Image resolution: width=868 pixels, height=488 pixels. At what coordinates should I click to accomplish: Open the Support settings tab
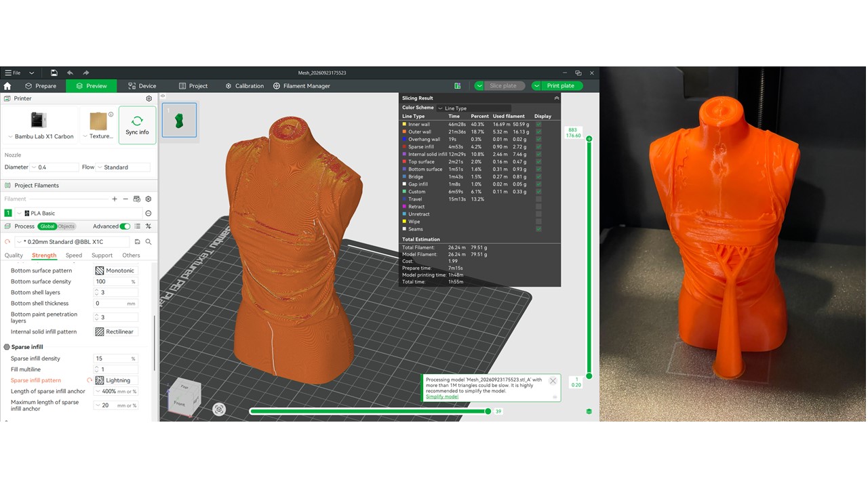coord(102,256)
